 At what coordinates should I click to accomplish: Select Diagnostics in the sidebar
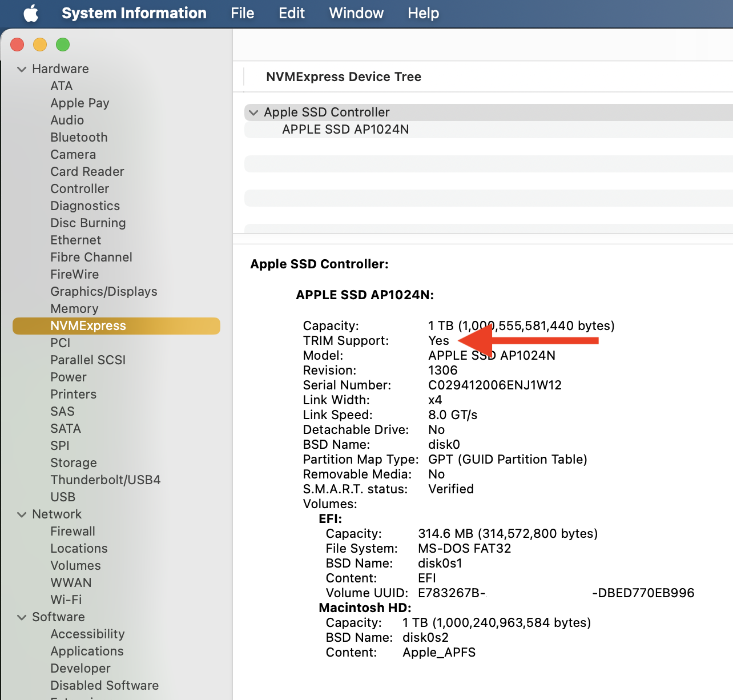pos(85,206)
